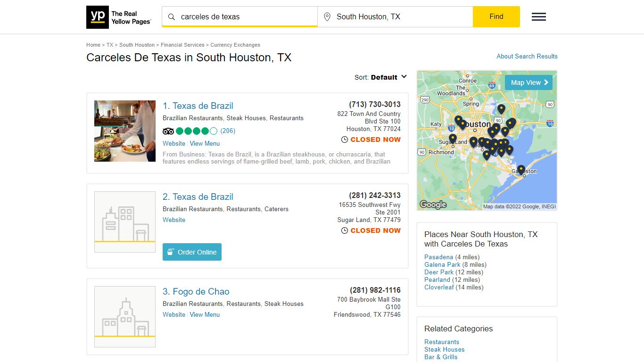Click Brazilian Restaurants category in first listing

tap(193, 118)
